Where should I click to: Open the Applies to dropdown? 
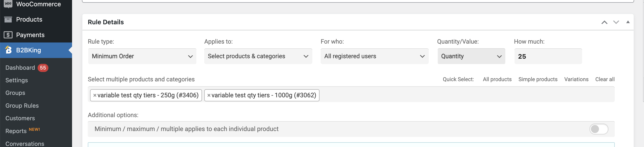click(258, 56)
